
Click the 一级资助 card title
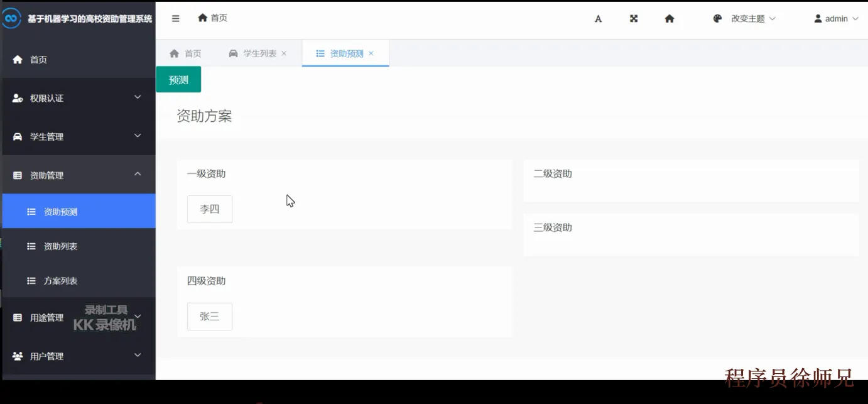pyautogui.click(x=206, y=174)
